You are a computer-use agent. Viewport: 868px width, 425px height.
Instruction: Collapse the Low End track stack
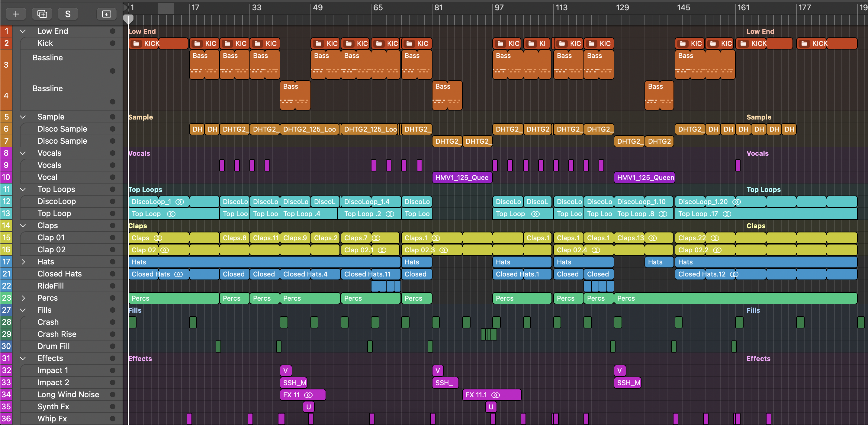click(x=23, y=31)
